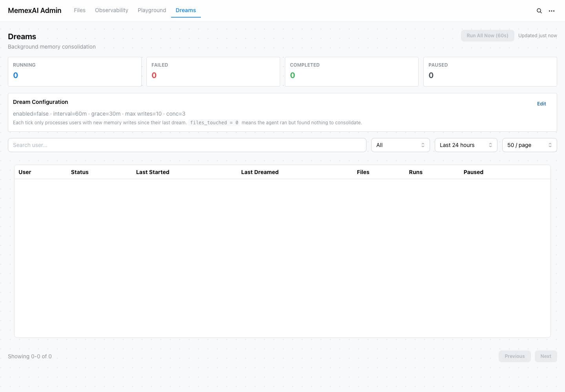
Task: Go to the Playground tab
Action: [x=152, y=10]
